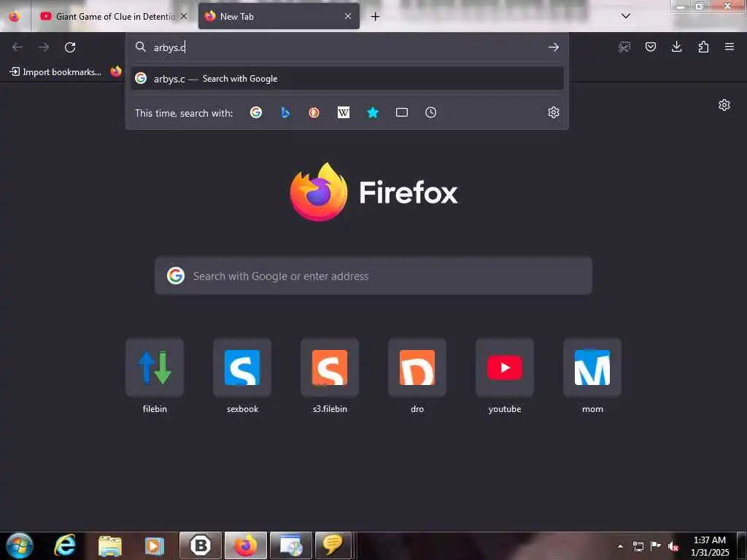Select arbys.c Search with Google suggestion
747x560 pixels.
tap(347, 79)
